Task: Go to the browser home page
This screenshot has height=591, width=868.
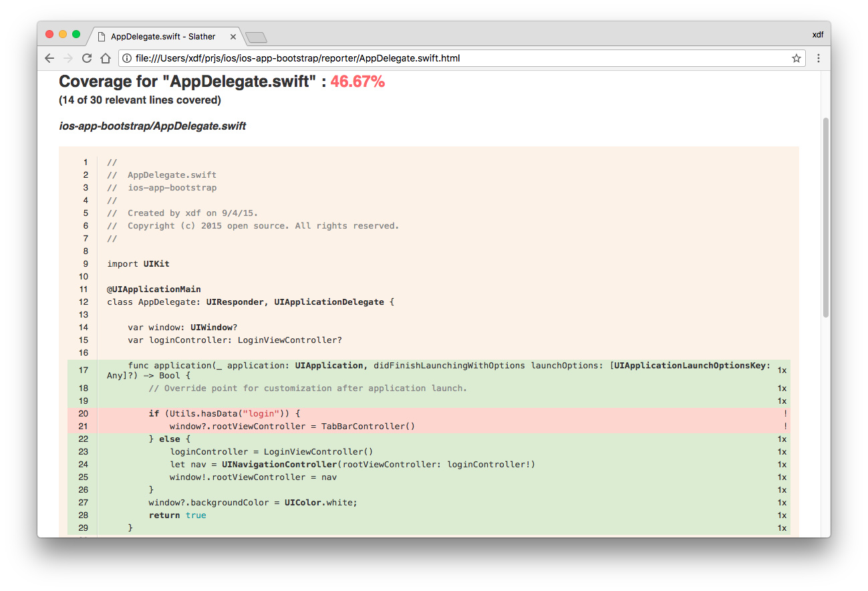Action: pos(106,58)
